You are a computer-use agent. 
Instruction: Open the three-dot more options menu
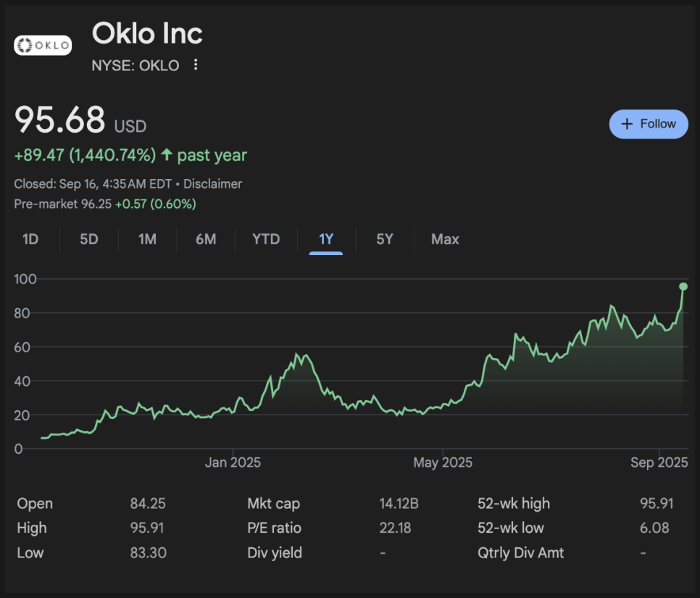(x=195, y=65)
